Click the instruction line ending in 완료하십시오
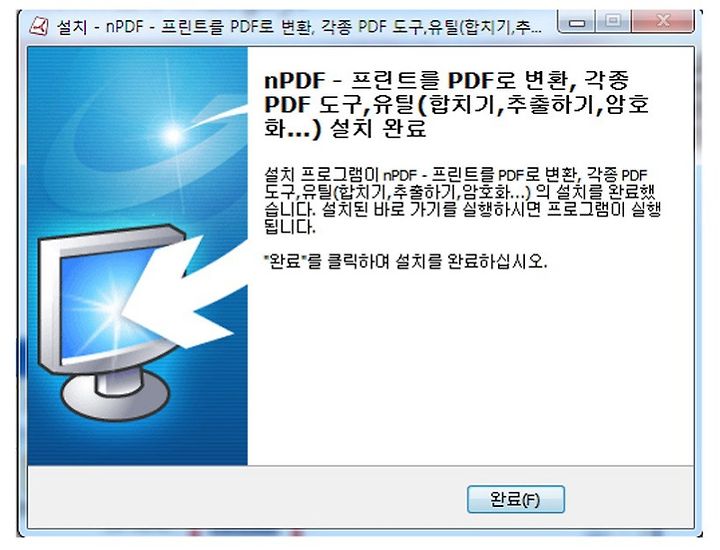 pyautogui.click(x=405, y=262)
